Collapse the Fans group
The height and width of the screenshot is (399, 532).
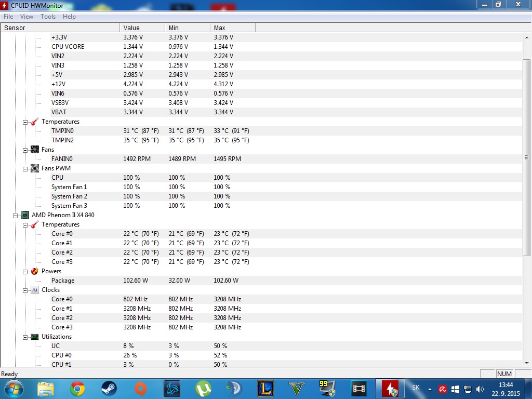coord(25,150)
